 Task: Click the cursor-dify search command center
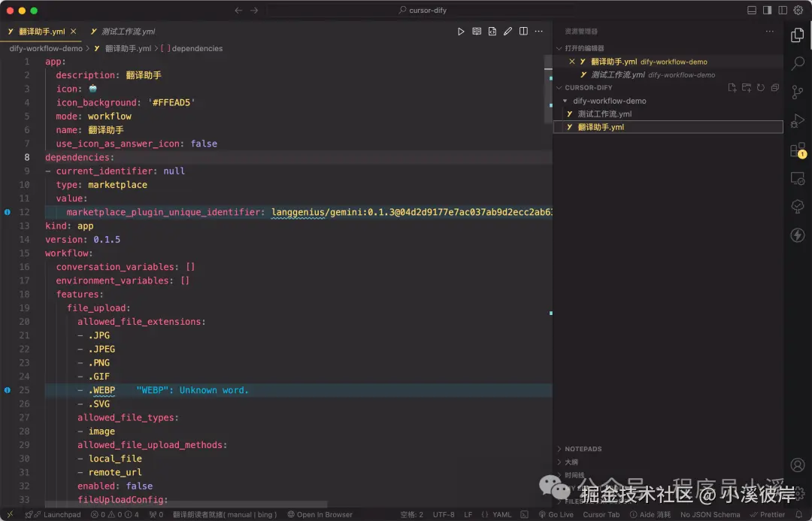[422, 11]
